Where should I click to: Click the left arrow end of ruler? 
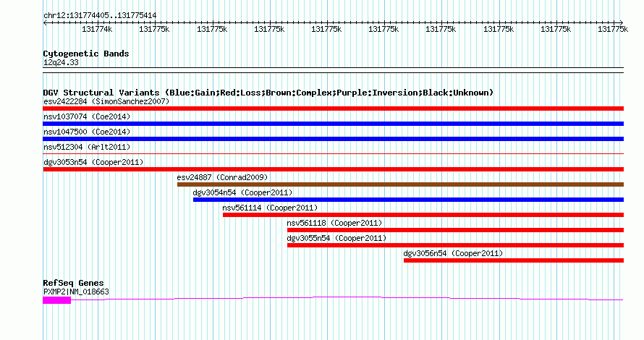click(45, 22)
